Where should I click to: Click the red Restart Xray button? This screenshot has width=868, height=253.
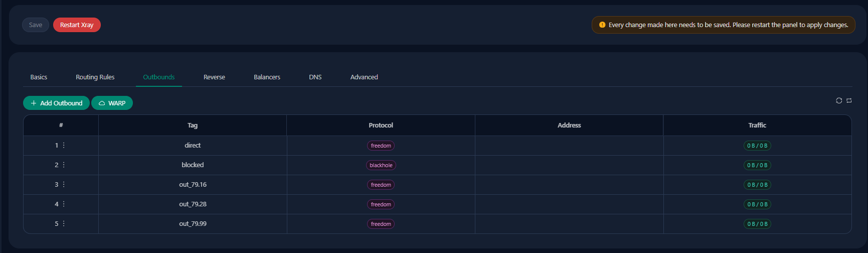point(77,25)
